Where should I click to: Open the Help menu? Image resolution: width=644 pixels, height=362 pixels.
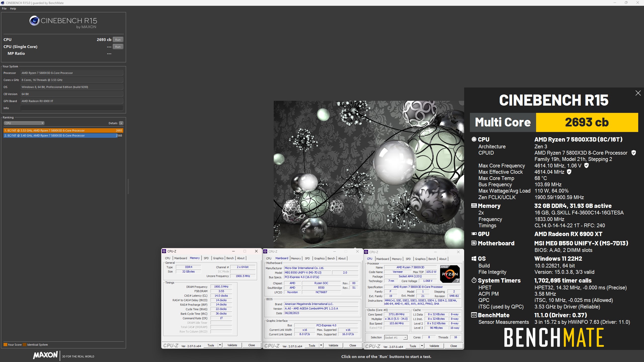pyautogui.click(x=13, y=9)
